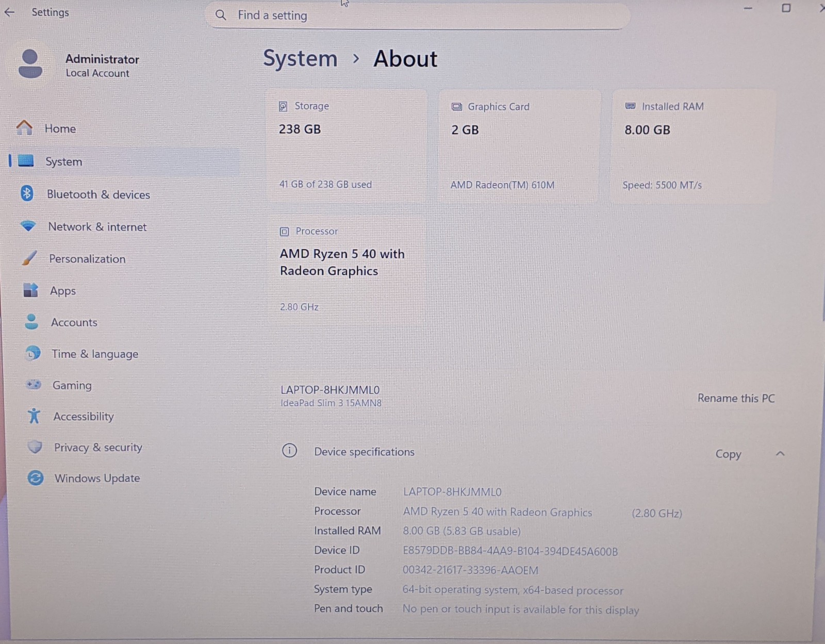Image resolution: width=825 pixels, height=644 pixels.
Task: Click the Product ID value 00342-21617-33396-AAOEM
Action: 470,570
